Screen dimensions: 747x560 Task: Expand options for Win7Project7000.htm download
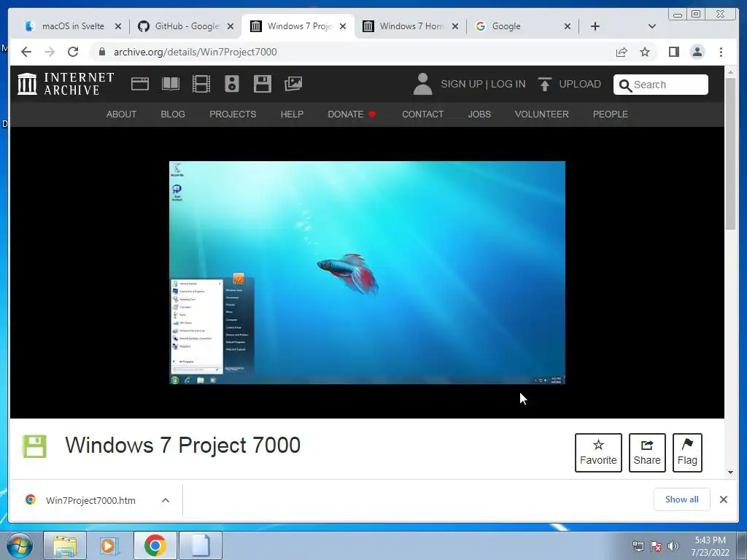point(166,500)
